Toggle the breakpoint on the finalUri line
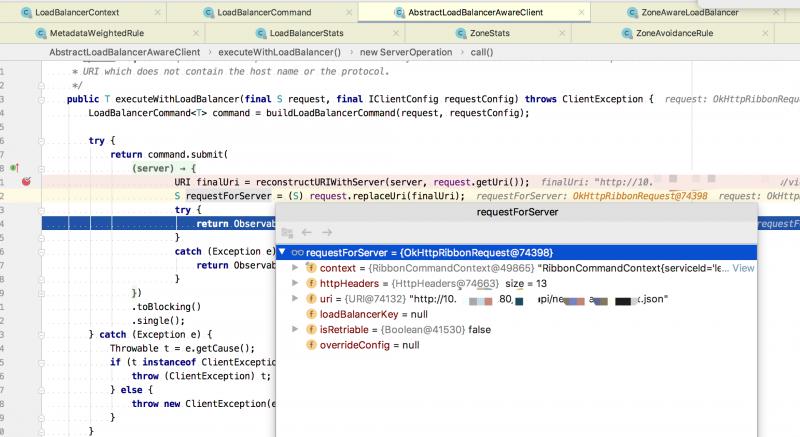Image resolution: width=800 pixels, height=437 pixels. click(x=26, y=182)
